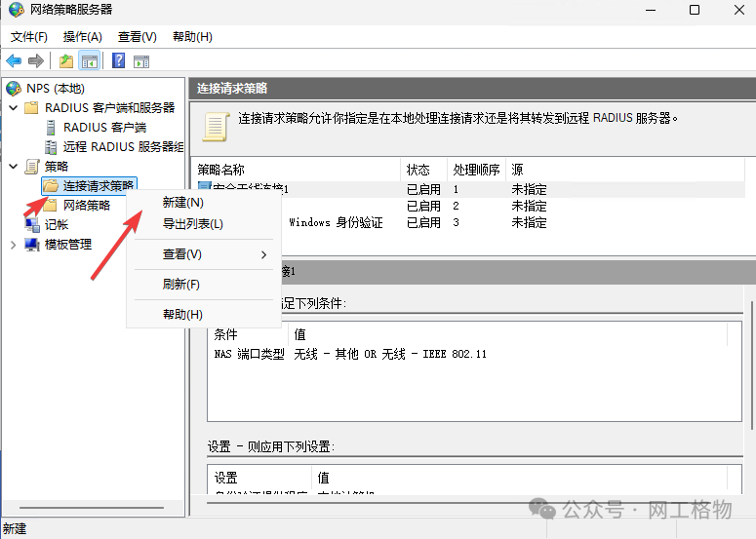Choose 新建(N) from the context menu
The height and width of the screenshot is (539, 756).
pyautogui.click(x=204, y=203)
